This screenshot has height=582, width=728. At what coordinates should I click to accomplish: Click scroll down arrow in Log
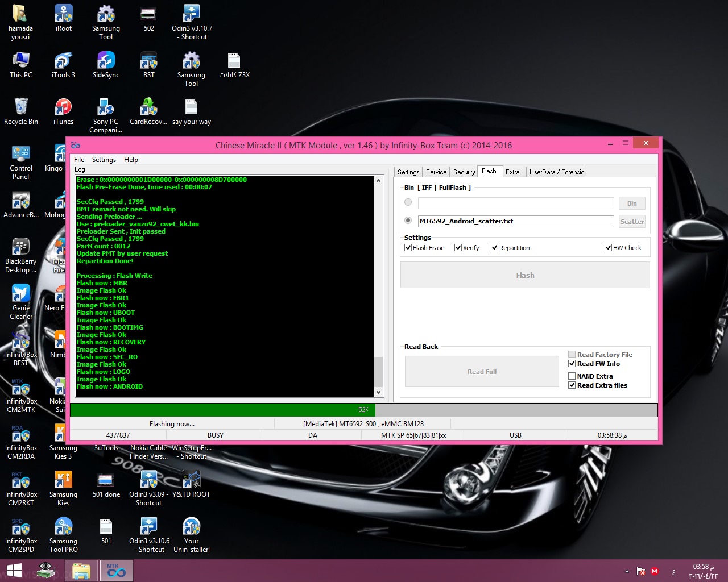point(378,392)
